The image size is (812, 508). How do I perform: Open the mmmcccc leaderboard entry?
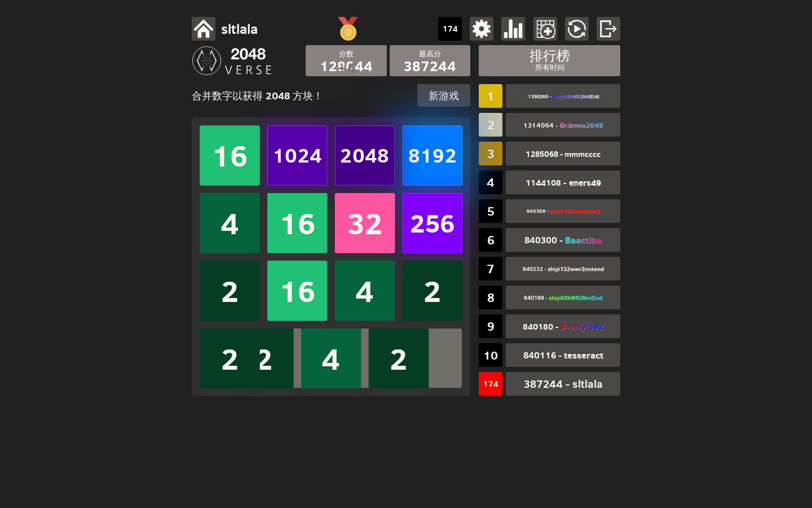tap(563, 154)
